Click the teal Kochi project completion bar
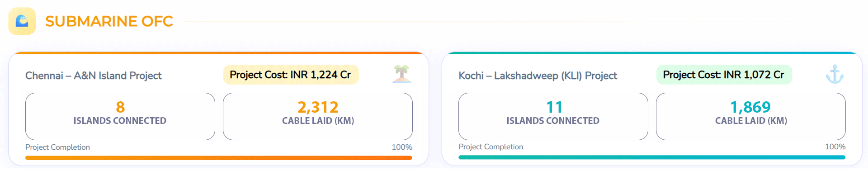 tap(652, 157)
